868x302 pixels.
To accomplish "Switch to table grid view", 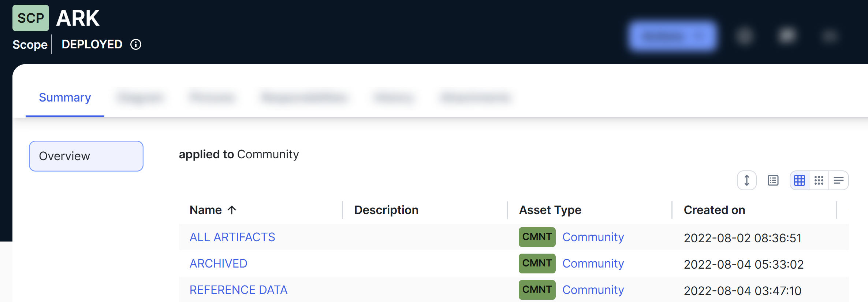I will (800, 180).
